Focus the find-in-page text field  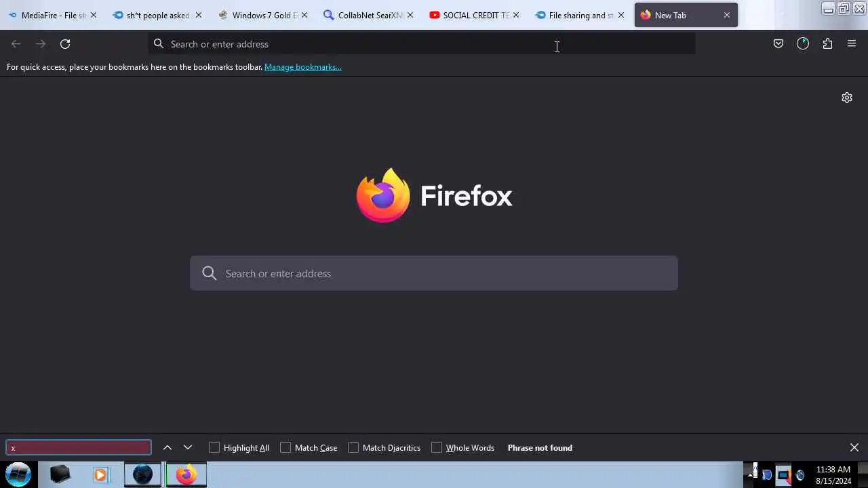[79, 447]
